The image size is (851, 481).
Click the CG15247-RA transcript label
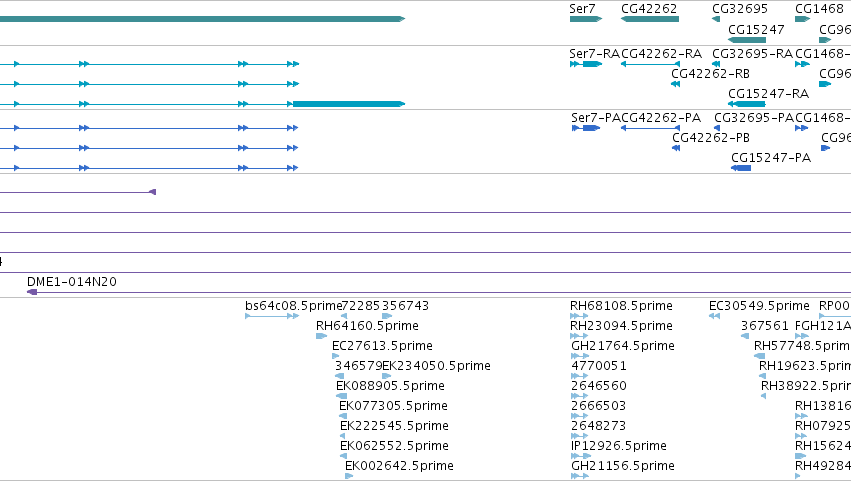(769, 94)
